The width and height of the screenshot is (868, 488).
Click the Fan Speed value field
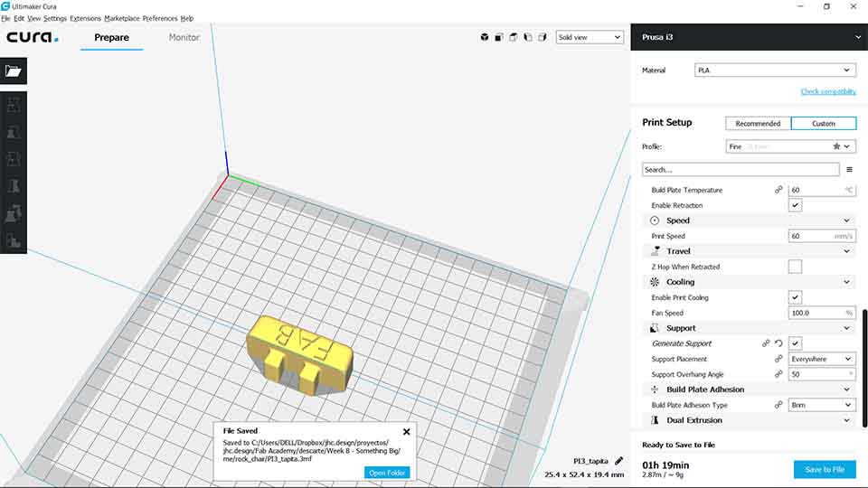pyautogui.click(x=822, y=313)
